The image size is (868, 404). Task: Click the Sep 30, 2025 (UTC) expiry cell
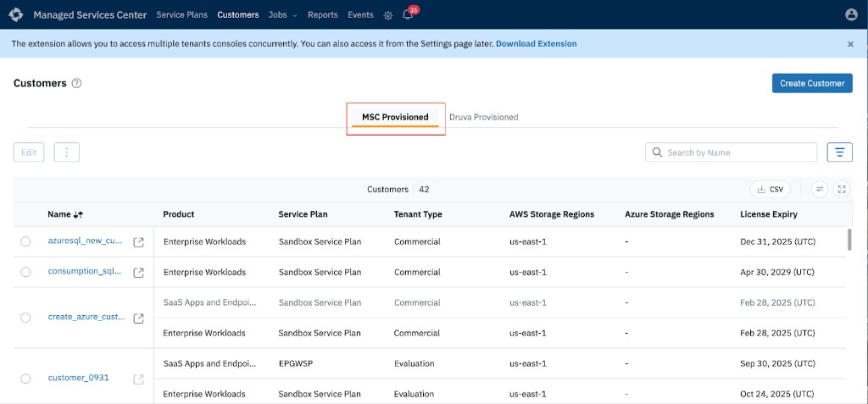778,363
